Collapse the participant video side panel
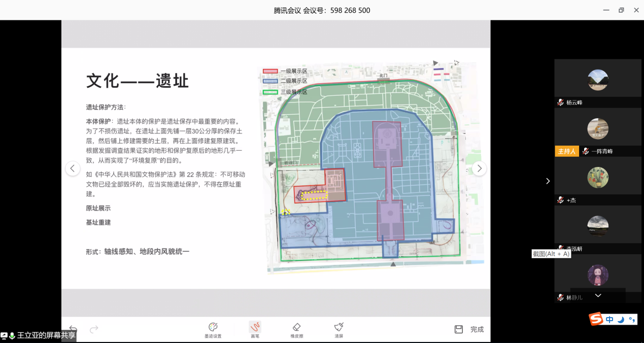644x343 pixels. (548, 181)
